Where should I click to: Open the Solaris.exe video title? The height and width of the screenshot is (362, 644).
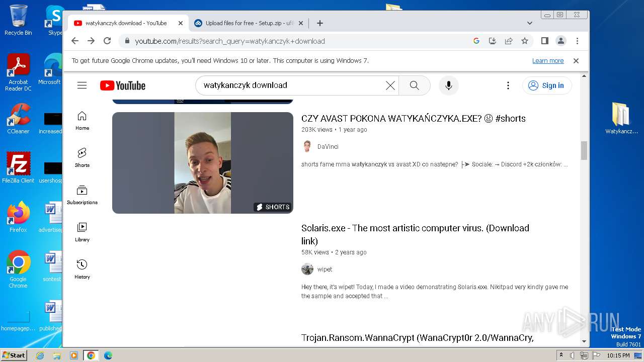415,234
